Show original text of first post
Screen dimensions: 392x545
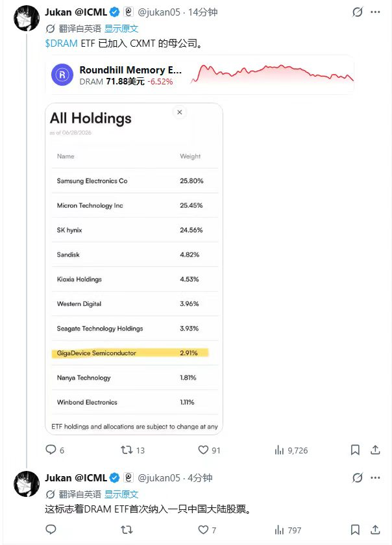pyautogui.click(x=121, y=29)
